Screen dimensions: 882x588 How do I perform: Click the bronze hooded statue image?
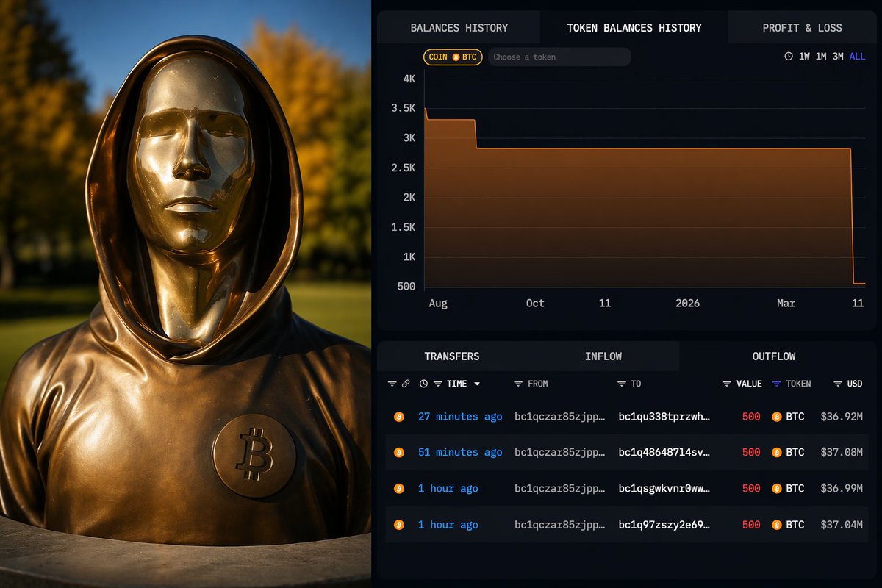point(185,294)
